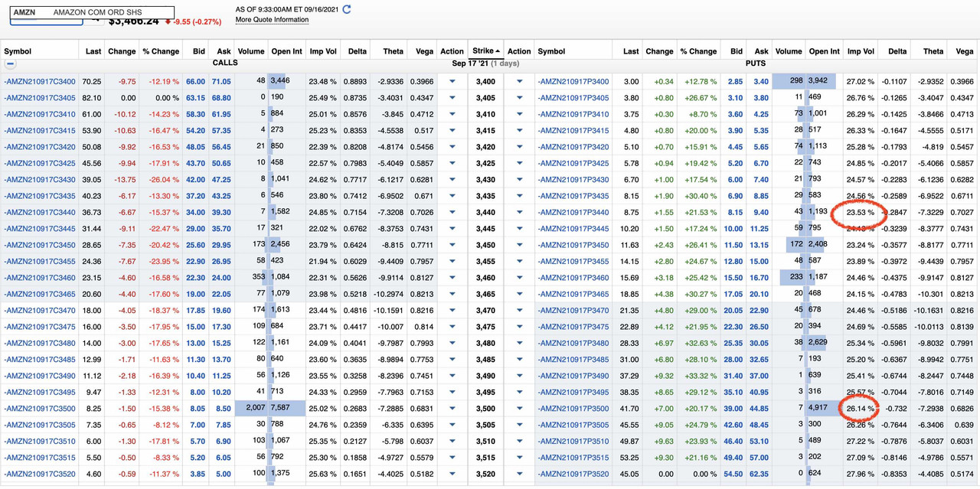Sort calls by the Theta column header
Screen dimensions: 980x489
pyautogui.click(x=394, y=51)
